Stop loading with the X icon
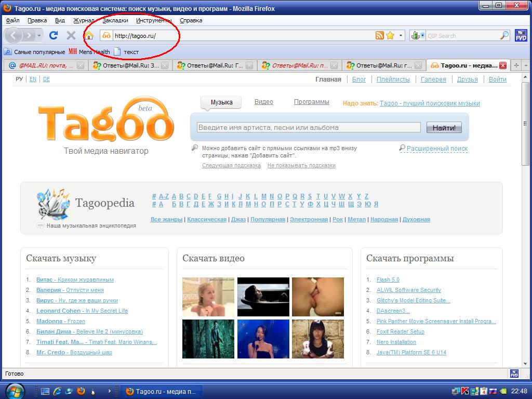This screenshot has height=399, width=532. [x=71, y=35]
